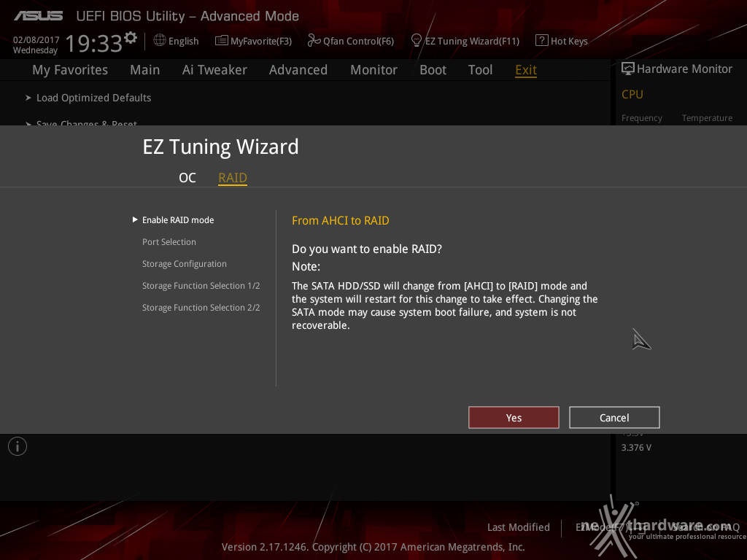Open Storage Function Selection 1/2 step

(201, 286)
